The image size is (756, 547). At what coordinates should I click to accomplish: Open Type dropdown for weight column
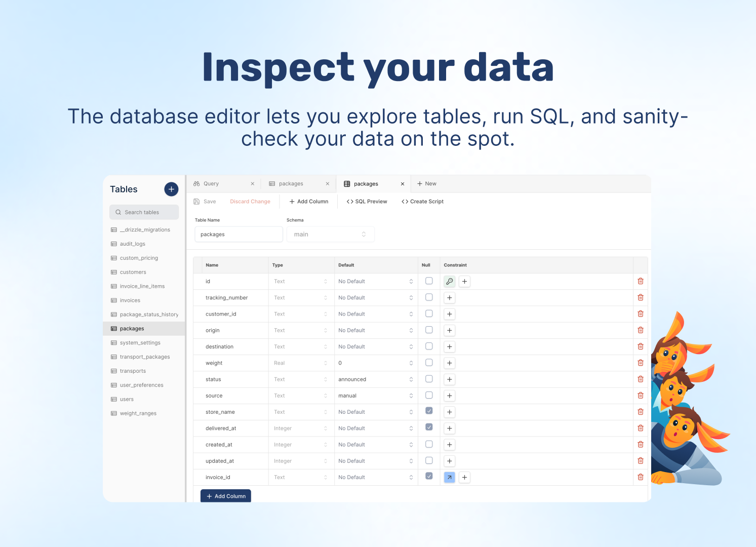301,363
